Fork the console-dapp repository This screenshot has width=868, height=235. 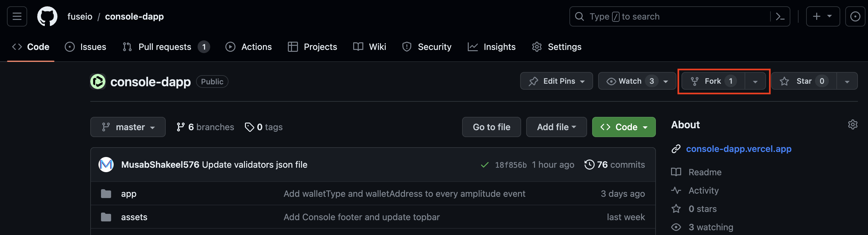coord(712,81)
